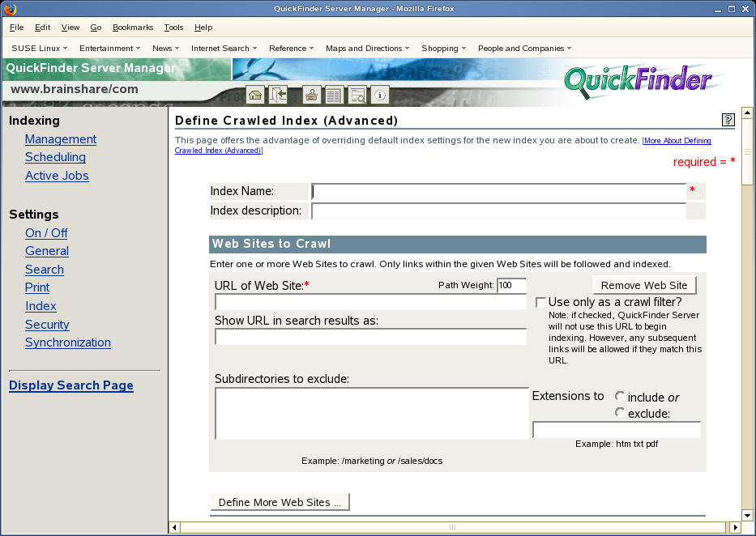Focus the Index description input field
This screenshot has height=536, width=756.
498,211
